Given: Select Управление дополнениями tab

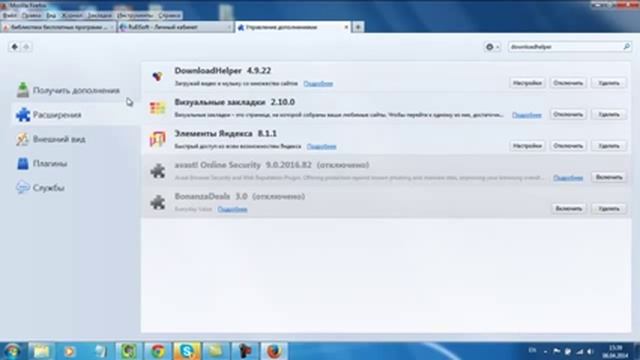Looking at the screenshot, I should pyautogui.click(x=292, y=27).
